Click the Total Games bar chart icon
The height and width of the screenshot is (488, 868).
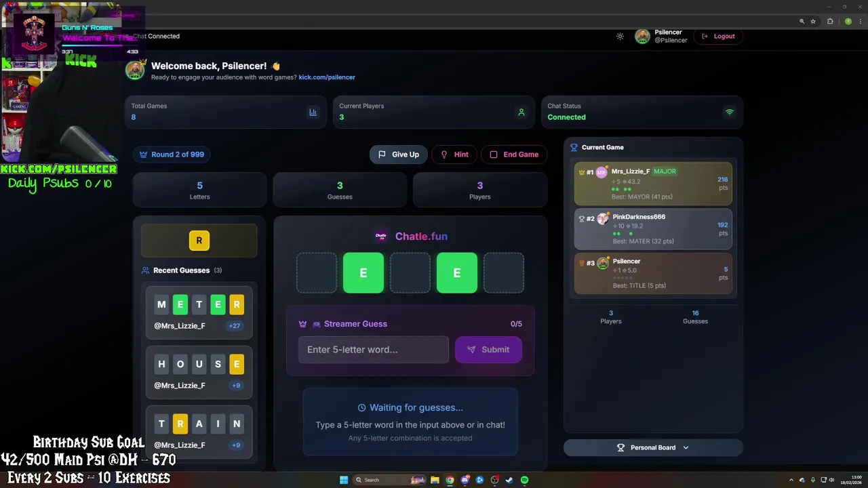(313, 113)
